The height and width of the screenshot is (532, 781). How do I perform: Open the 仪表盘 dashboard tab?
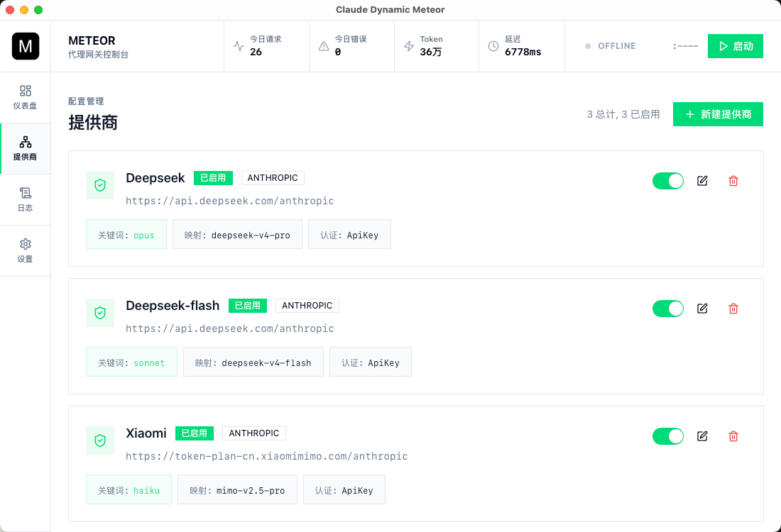[x=26, y=98]
